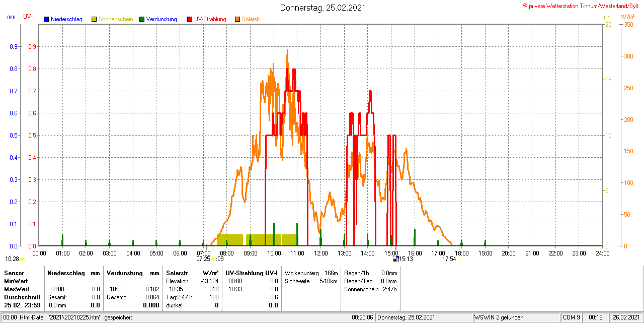This screenshot has height=323, width=644.
Task: Click the 25.02. 23:59 timestamp
Action: click(x=22, y=305)
